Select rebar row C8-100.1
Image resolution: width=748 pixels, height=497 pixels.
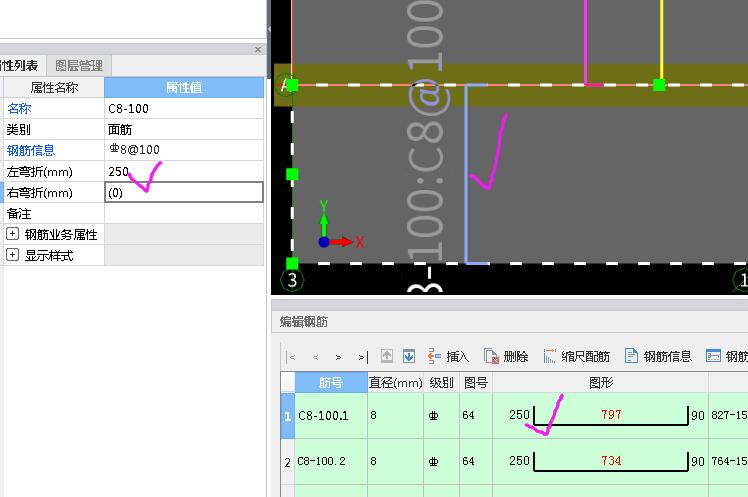pyautogui.click(x=331, y=415)
